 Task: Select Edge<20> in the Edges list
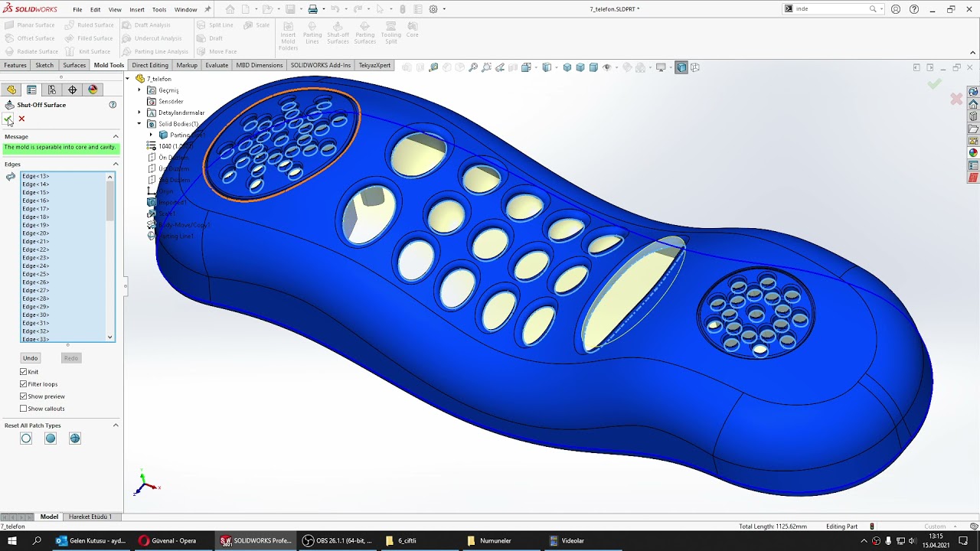(35, 233)
